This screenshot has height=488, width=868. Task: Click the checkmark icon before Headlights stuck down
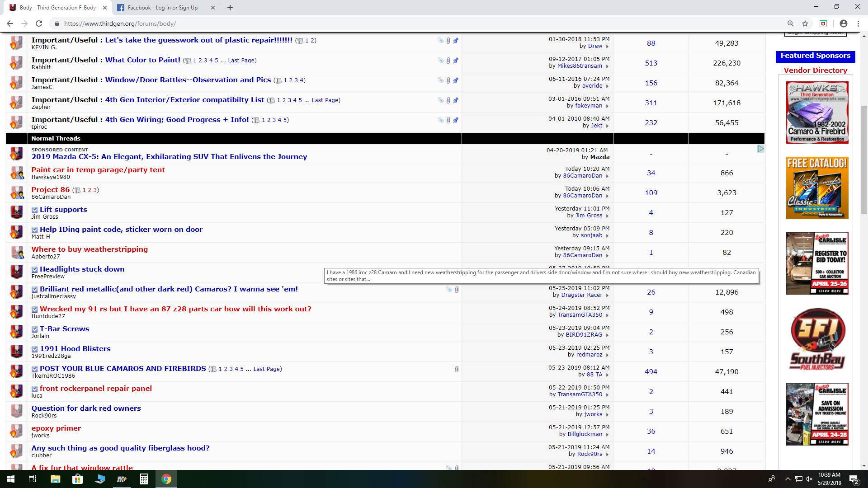tap(35, 270)
